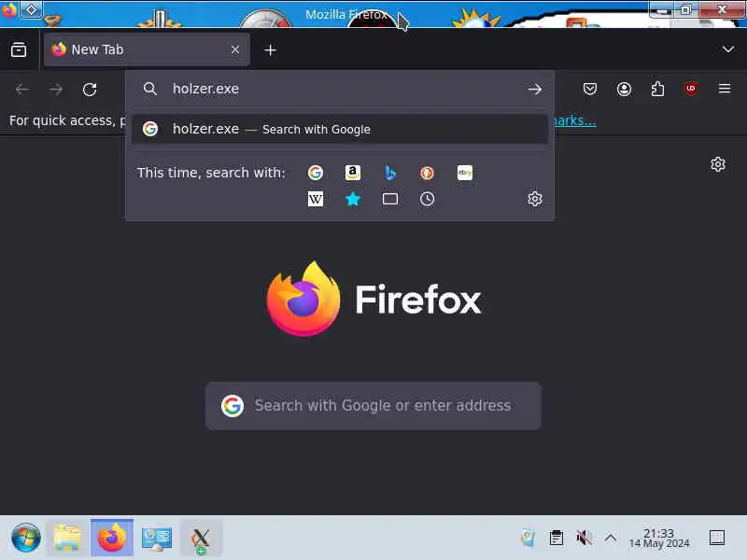Open a new tab with the plus button

(270, 50)
